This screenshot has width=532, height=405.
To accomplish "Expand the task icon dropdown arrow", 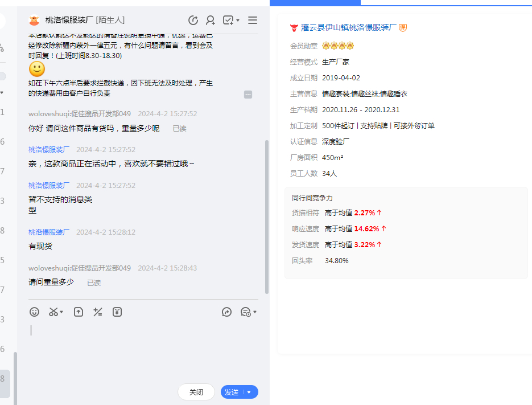I will [x=238, y=21].
